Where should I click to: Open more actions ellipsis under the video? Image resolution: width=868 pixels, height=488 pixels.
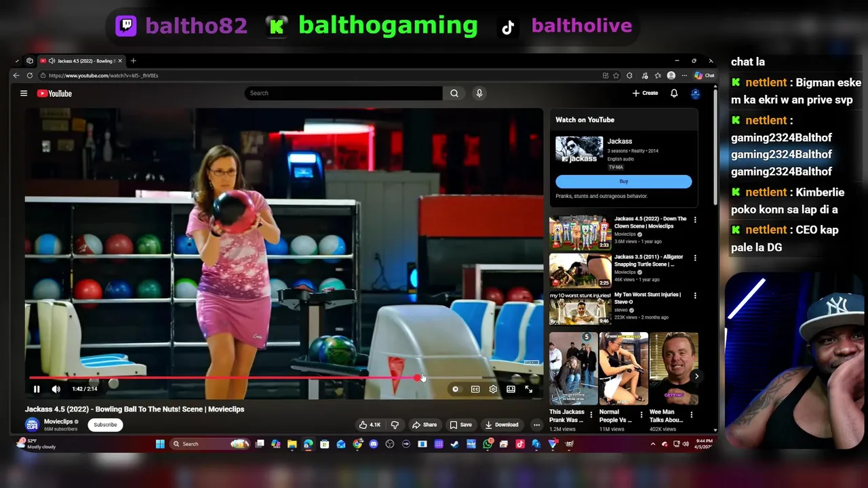point(536,425)
